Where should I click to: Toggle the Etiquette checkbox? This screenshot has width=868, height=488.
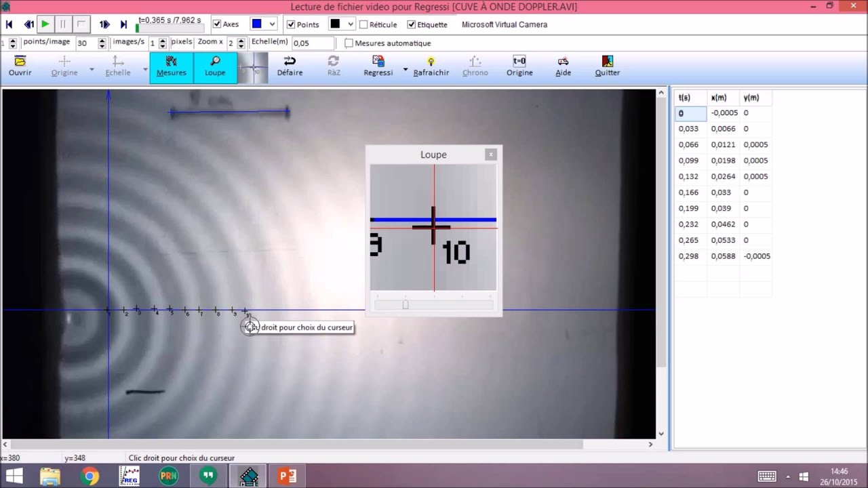coord(411,24)
